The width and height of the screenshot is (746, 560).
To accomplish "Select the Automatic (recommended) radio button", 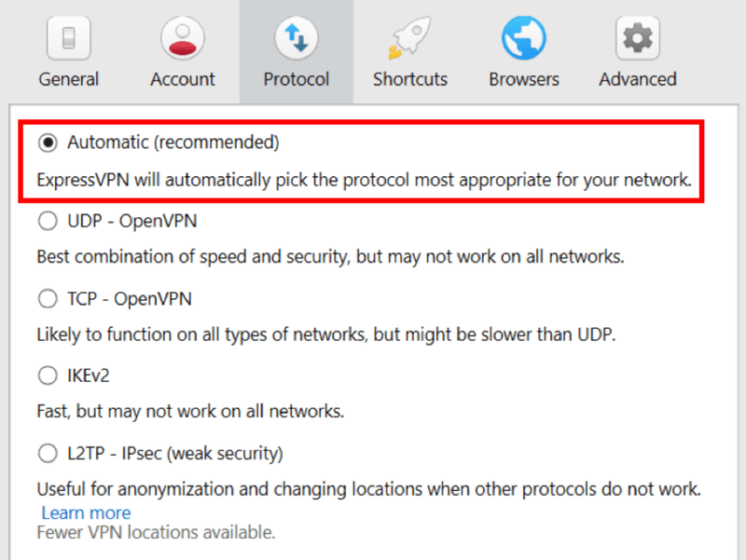I will tap(48, 143).
